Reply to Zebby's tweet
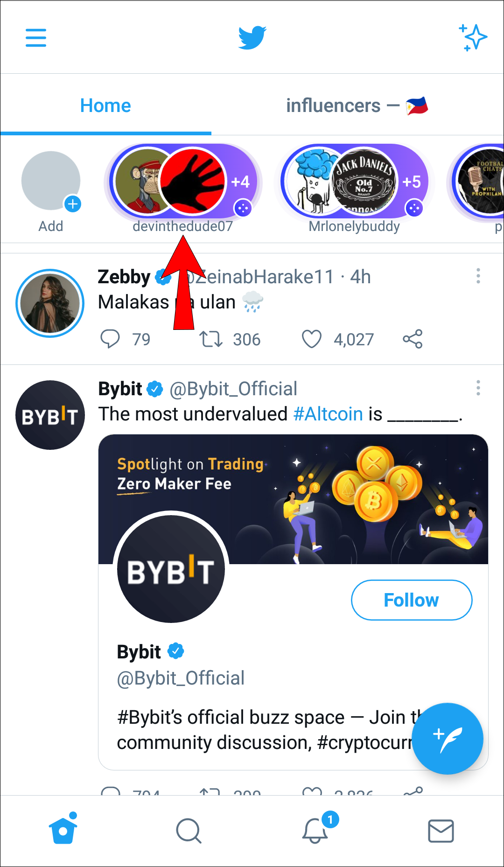The image size is (504, 867). pos(110,339)
